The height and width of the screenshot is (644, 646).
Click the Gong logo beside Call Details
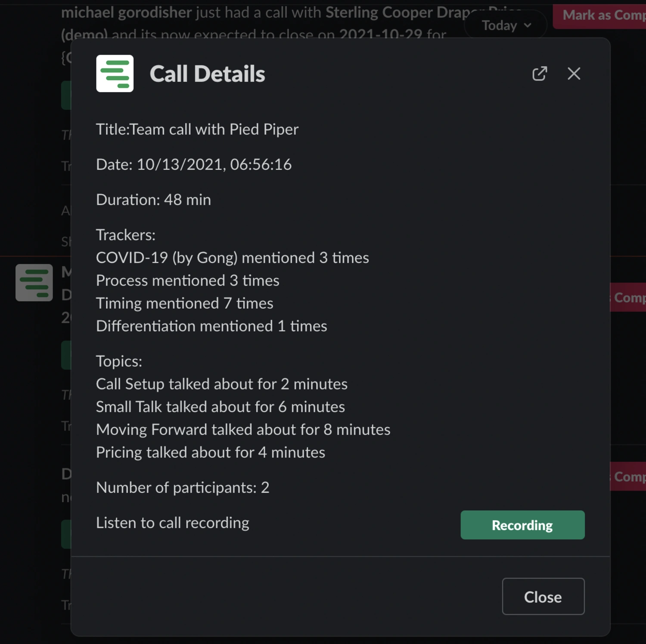coord(115,74)
